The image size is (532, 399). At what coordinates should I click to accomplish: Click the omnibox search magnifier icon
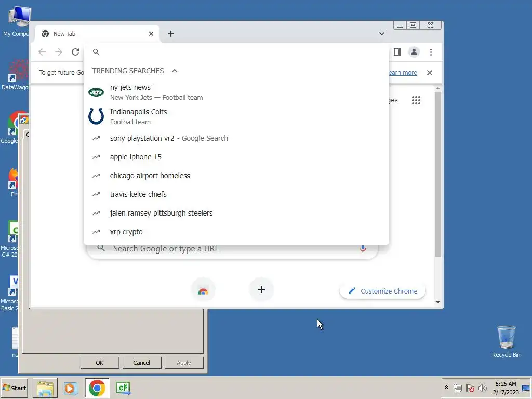[x=96, y=52]
